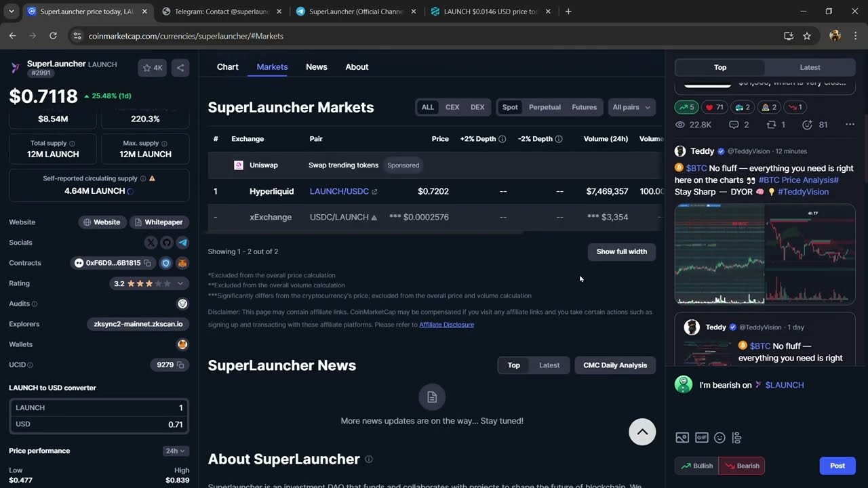Select the ALL exchange filter
This screenshot has height=488, width=868.
tap(427, 107)
